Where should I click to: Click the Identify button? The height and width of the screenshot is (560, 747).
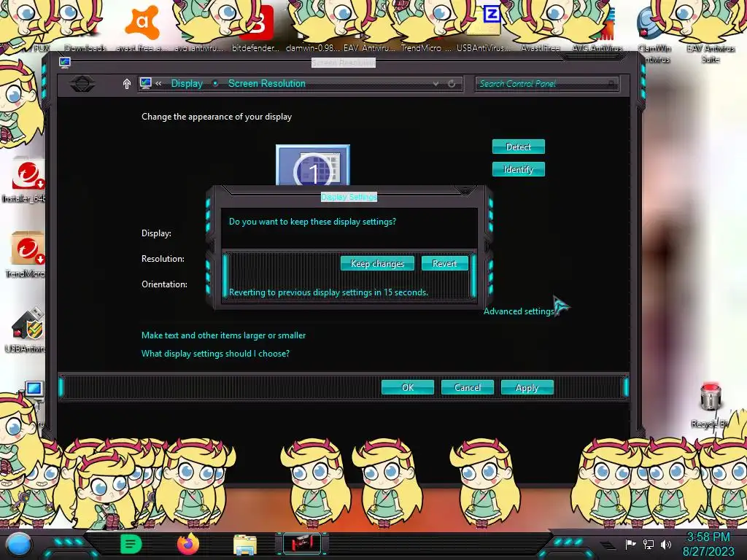click(x=519, y=169)
